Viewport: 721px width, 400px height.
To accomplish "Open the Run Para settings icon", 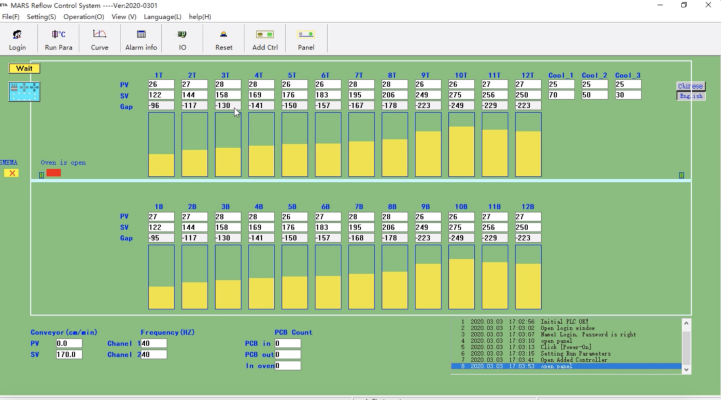I will (x=57, y=39).
